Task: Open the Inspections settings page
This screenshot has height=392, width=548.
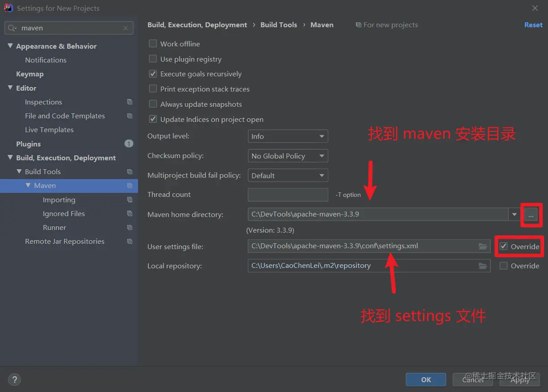Action: click(x=43, y=102)
